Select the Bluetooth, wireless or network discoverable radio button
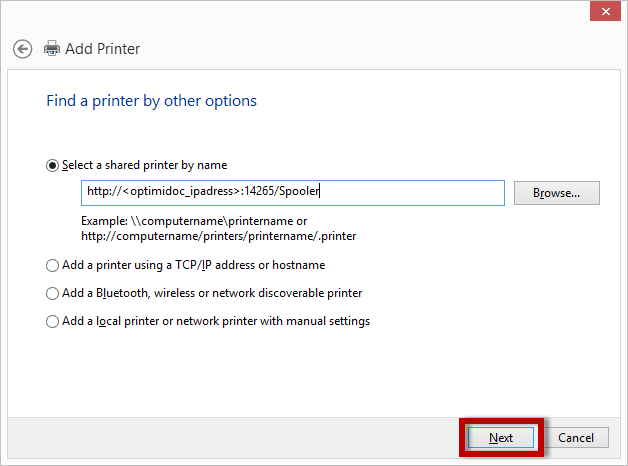Screen dimensions: 628x466 click(53, 293)
